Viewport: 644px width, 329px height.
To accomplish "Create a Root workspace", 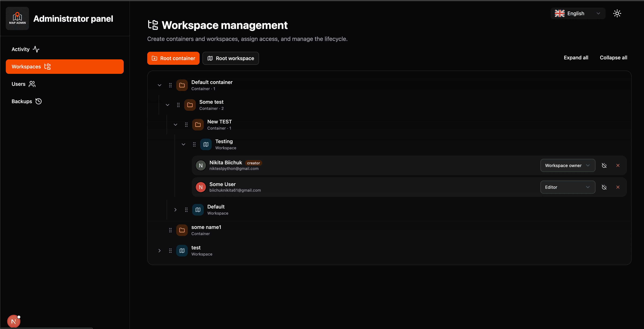I will coord(231,58).
